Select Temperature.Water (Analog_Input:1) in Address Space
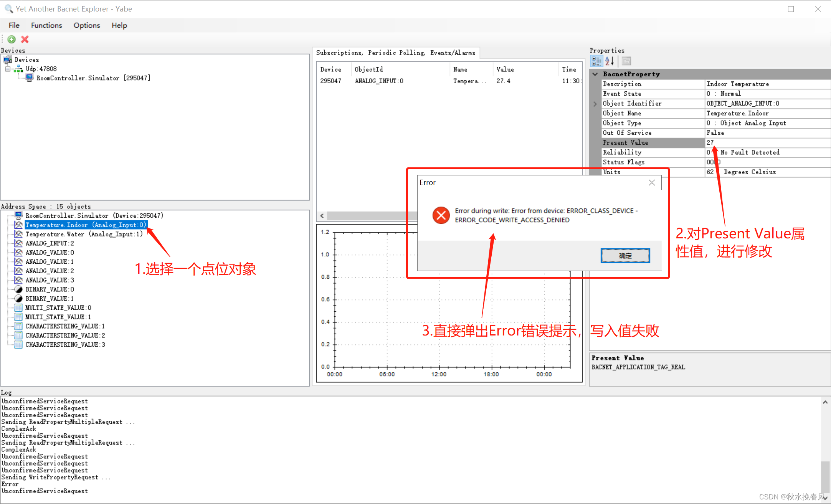 (x=84, y=234)
